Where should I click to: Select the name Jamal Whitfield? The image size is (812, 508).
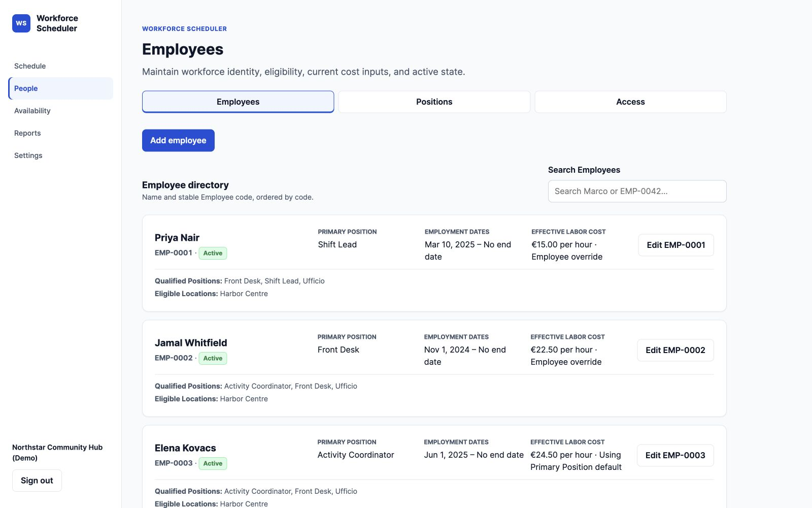click(191, 343)
